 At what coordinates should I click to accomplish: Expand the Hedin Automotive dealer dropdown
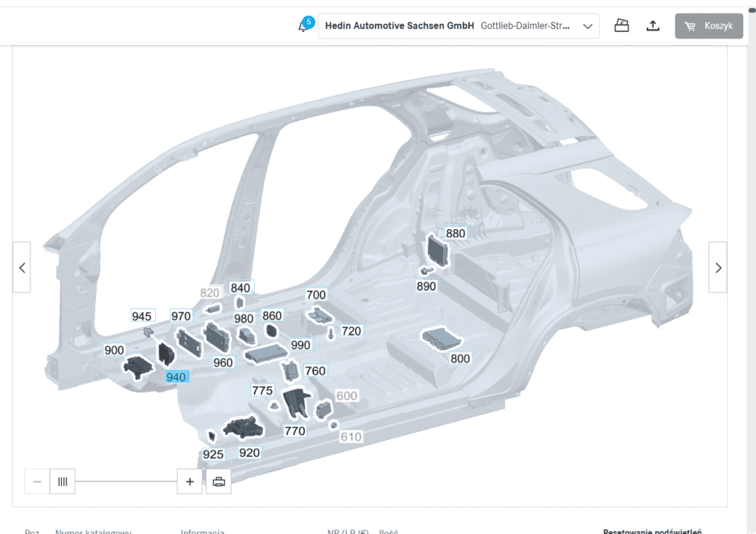tap(458, 26)
